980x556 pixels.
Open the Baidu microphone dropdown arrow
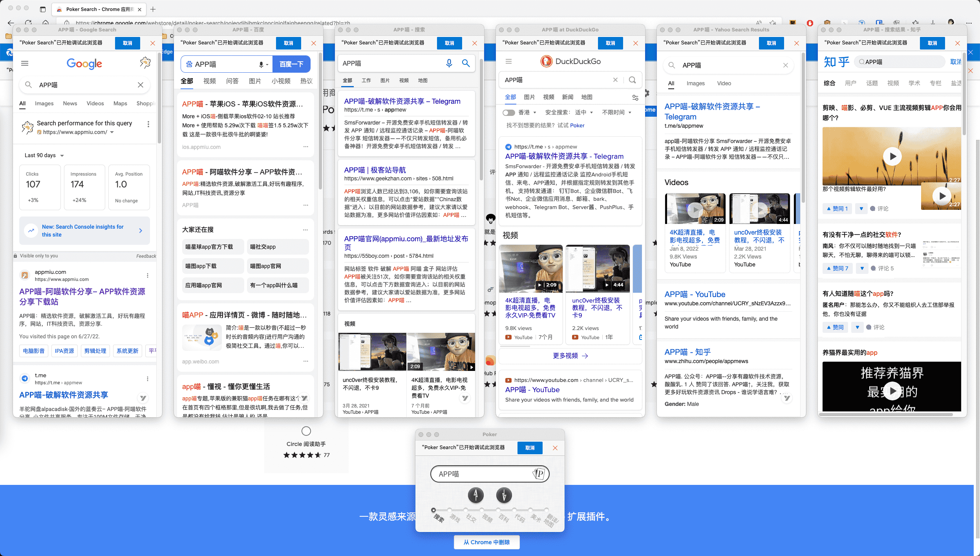(x=267, y=65)
